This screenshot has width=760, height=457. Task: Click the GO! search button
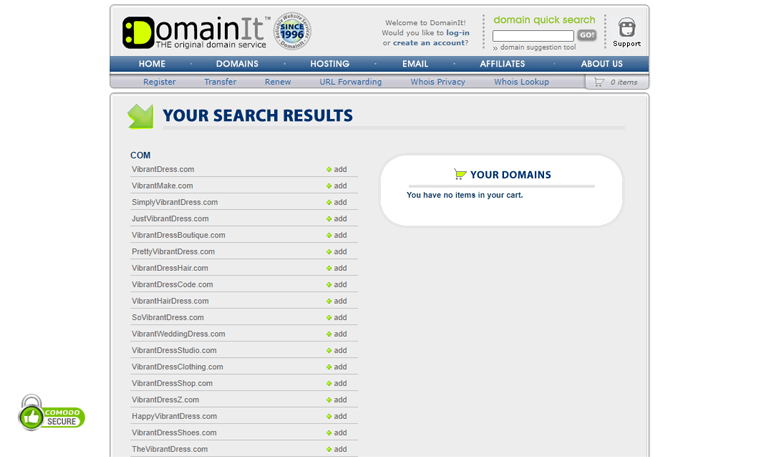click(586, 35)
